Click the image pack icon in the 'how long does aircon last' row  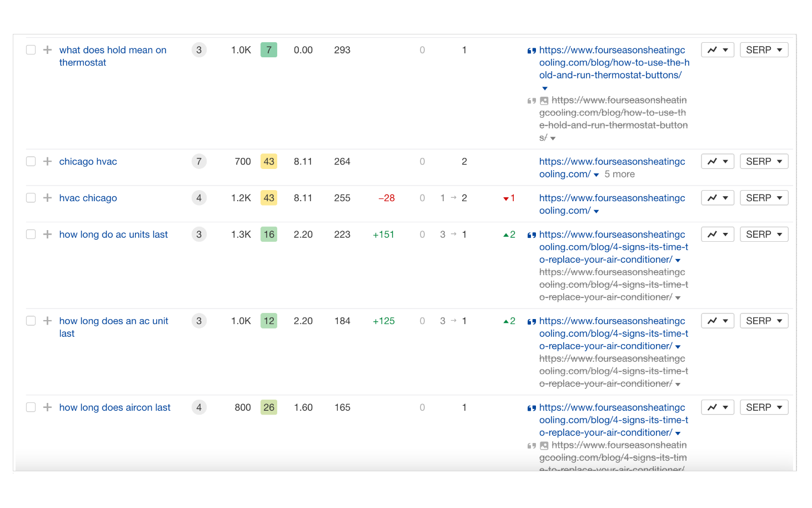pyautogui.click(x=544, y=446)
